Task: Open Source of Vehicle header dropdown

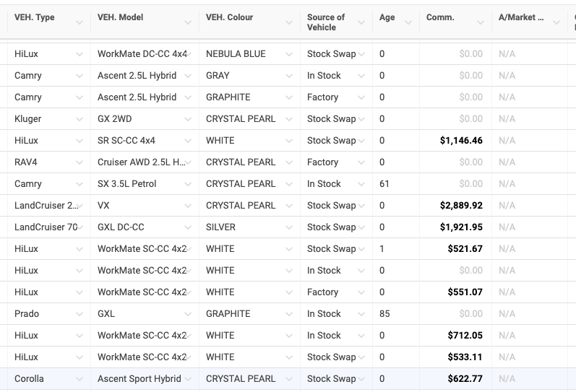Action: coord(361,23)
